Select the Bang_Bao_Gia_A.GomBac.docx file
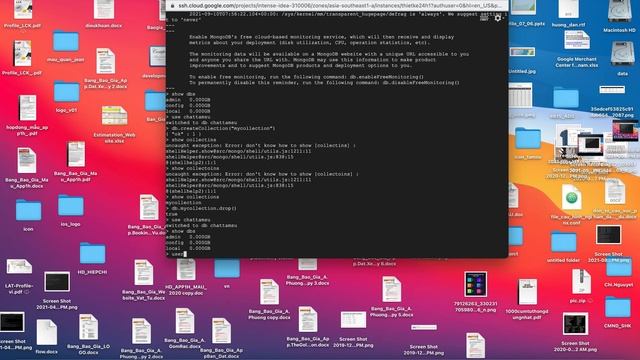This screenshot has height=360, width=640. point(184,321)
